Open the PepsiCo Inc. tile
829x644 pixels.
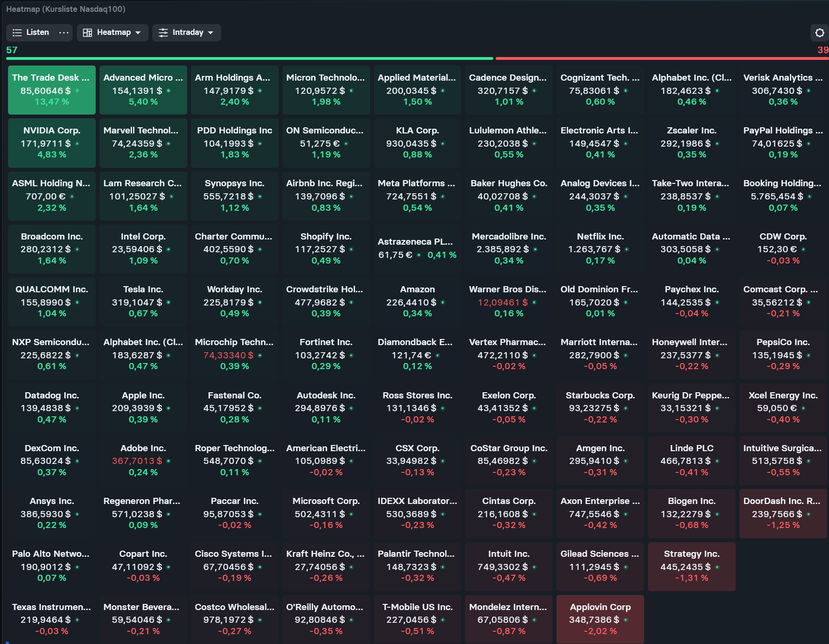point(783,355)
